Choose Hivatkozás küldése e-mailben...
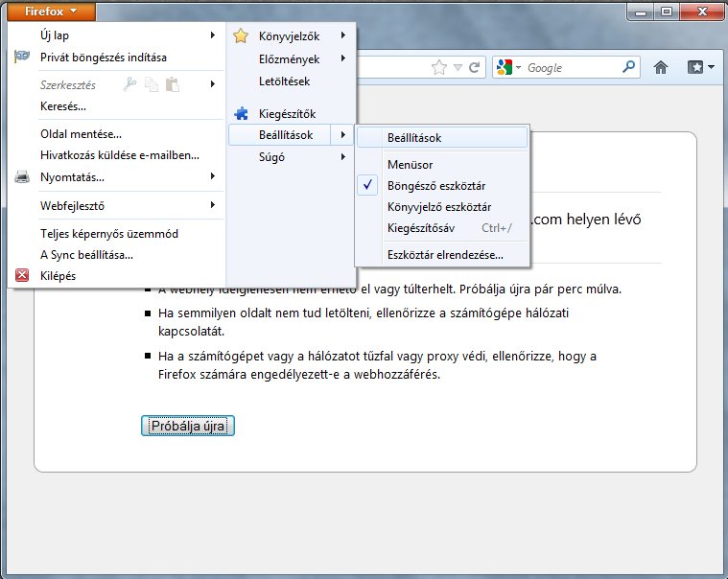Viewport: 728px width, 579px height. [x=116, y=155]
